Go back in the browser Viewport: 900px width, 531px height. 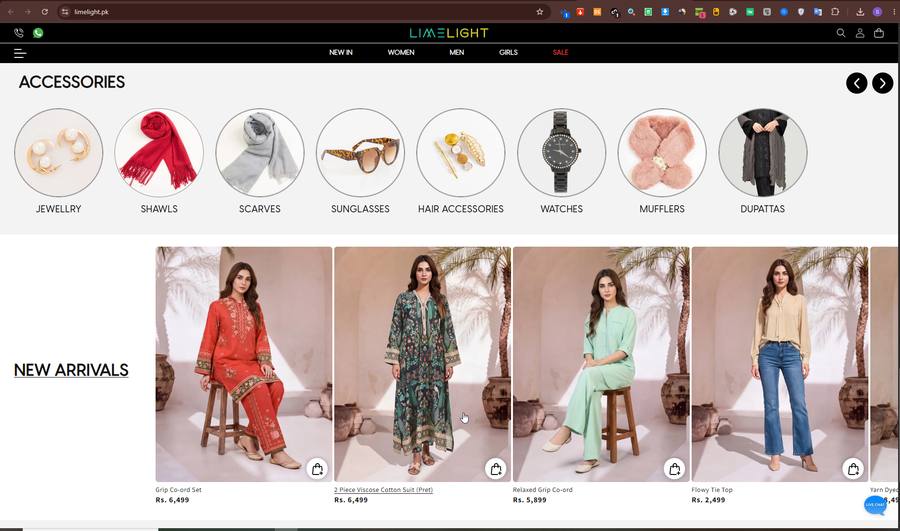(x=10, y=11)
